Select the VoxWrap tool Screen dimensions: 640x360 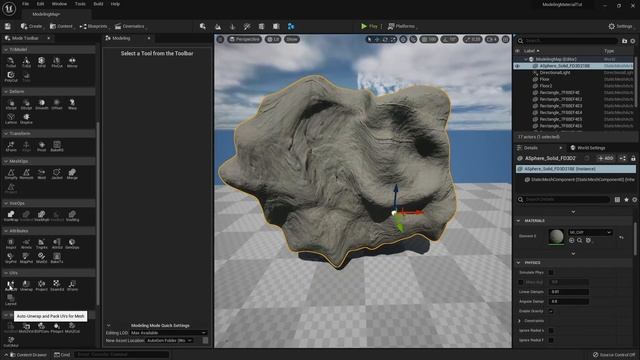11,216
